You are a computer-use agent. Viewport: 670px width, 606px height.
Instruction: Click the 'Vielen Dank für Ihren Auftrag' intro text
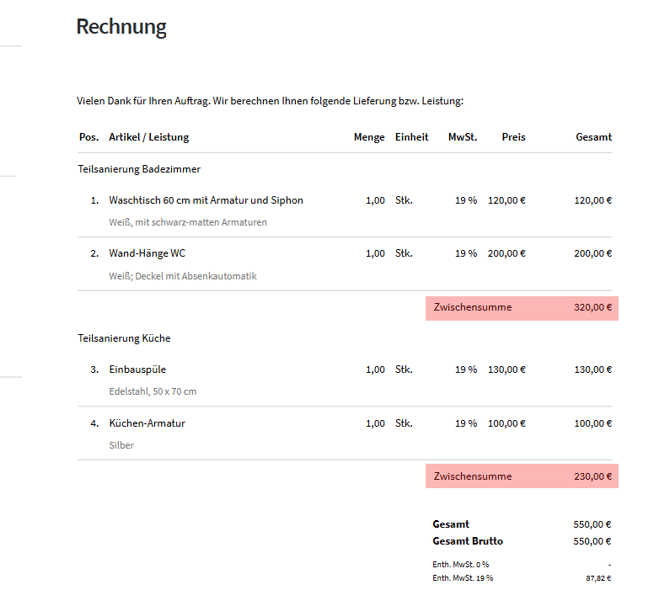(x=270, y=101)
